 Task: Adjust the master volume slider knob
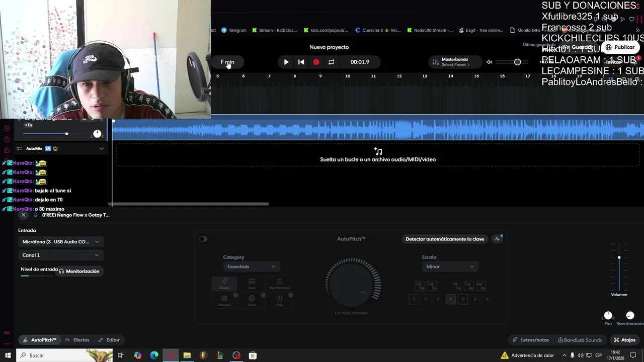[x=517, y=62]
